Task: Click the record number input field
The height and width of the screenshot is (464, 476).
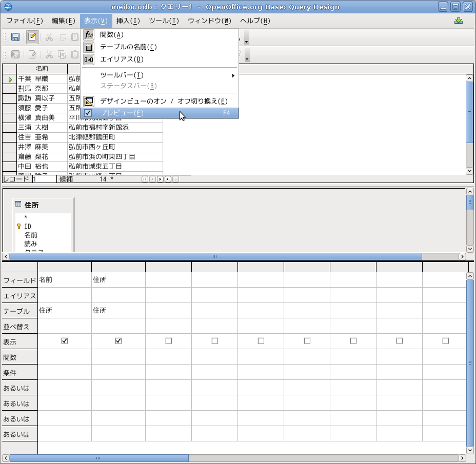Action: pyautogui.click(x=44, y=179)
